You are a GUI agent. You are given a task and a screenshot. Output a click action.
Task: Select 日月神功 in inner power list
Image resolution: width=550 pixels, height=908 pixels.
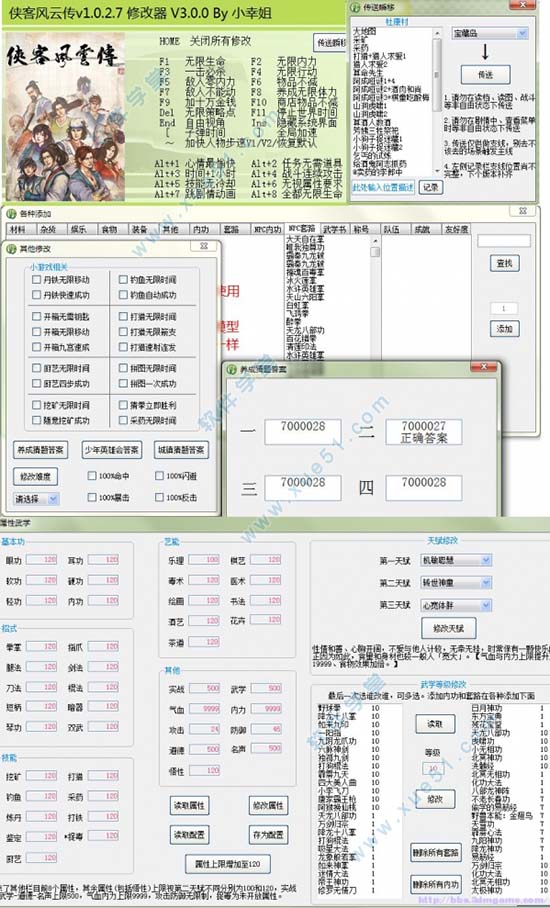tap(487, 708)
